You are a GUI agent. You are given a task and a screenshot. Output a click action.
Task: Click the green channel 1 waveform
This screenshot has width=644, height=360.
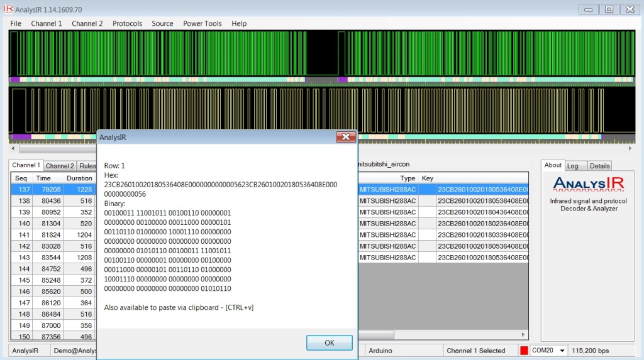(x=321, y=53)
